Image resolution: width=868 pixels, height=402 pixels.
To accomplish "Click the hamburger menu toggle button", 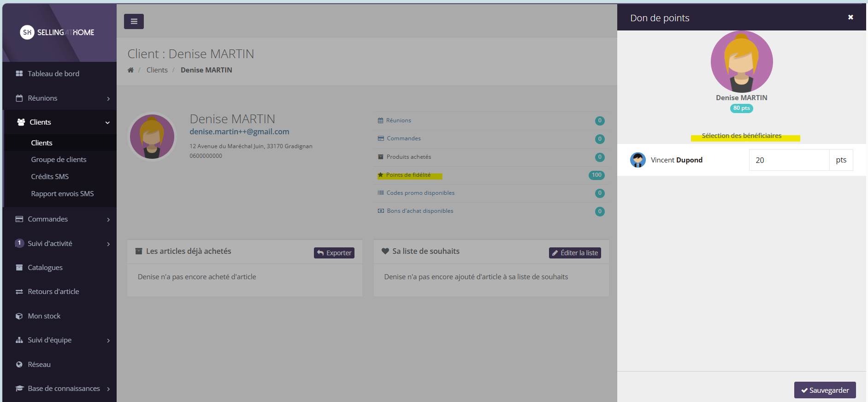I will [134, 21].
